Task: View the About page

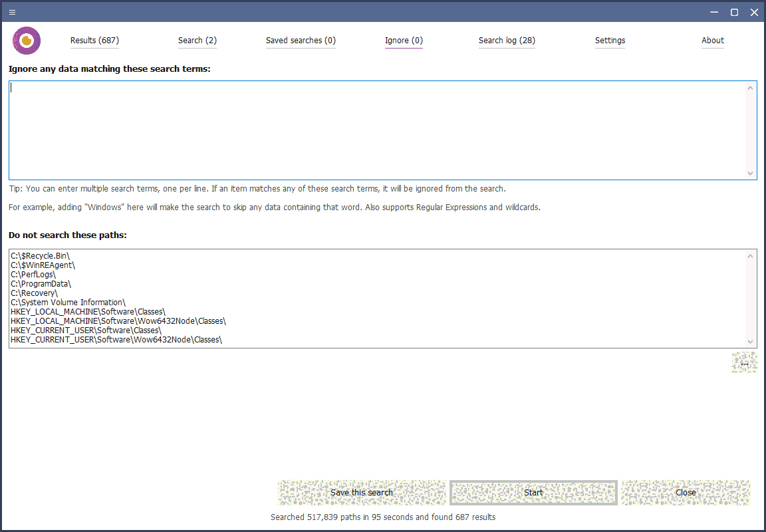Action: coord(712,41)
